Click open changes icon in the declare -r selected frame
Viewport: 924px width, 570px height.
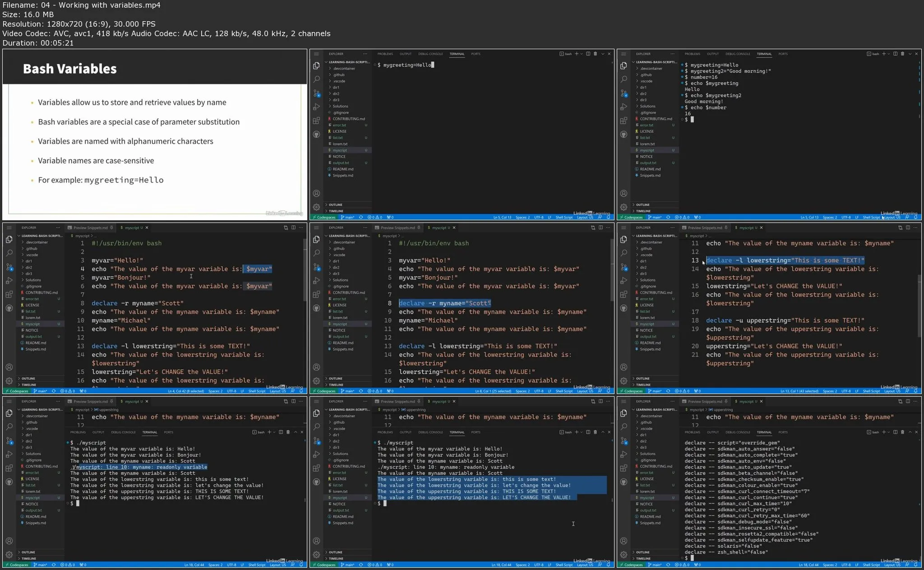point(593,227)
